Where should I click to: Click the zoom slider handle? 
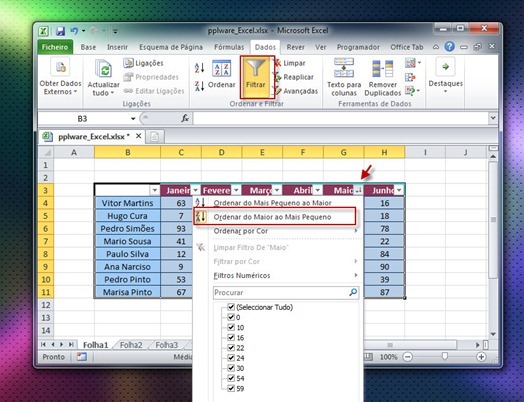tap(444, 357)
